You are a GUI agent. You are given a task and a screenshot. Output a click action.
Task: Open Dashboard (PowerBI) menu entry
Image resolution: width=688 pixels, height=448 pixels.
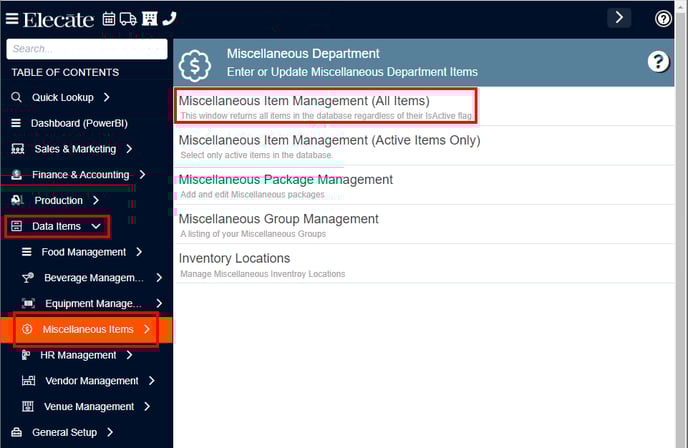(79, 123)
